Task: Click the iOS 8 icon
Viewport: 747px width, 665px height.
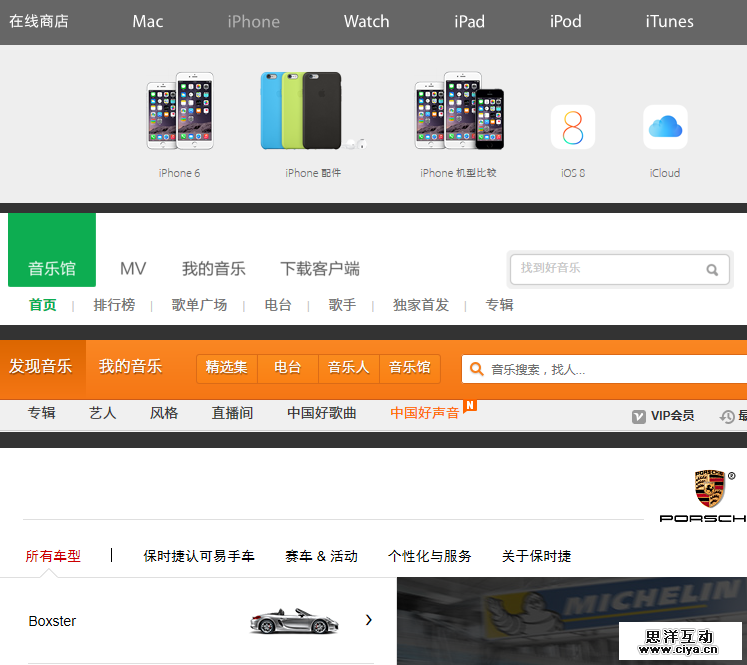Action: point(573,128)
